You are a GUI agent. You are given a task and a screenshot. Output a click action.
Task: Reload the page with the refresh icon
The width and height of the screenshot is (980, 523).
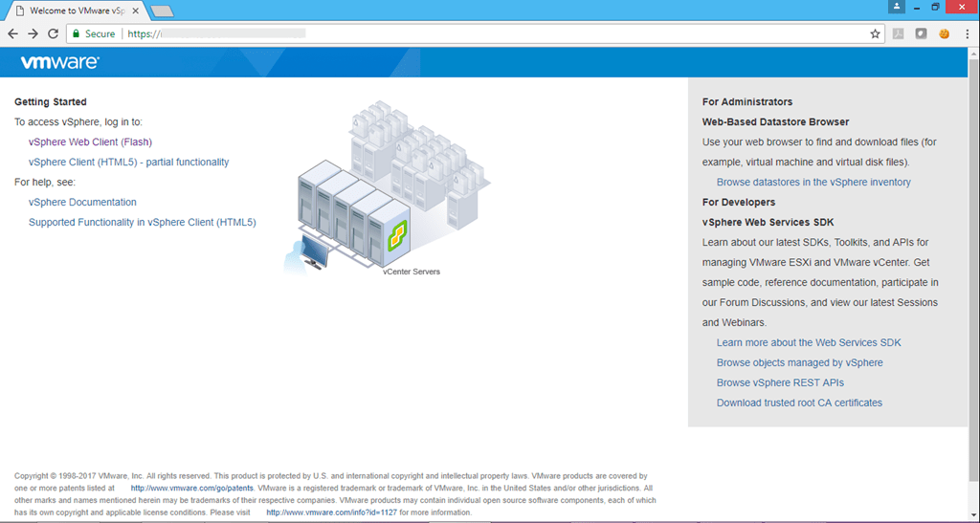53,33
